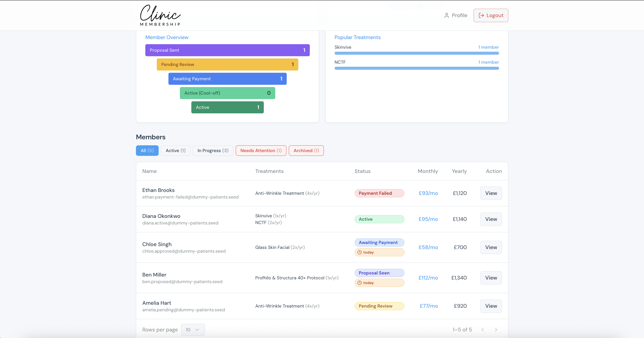Click Diana Okonkwo's £95/mo monthly link

(428, 219)
